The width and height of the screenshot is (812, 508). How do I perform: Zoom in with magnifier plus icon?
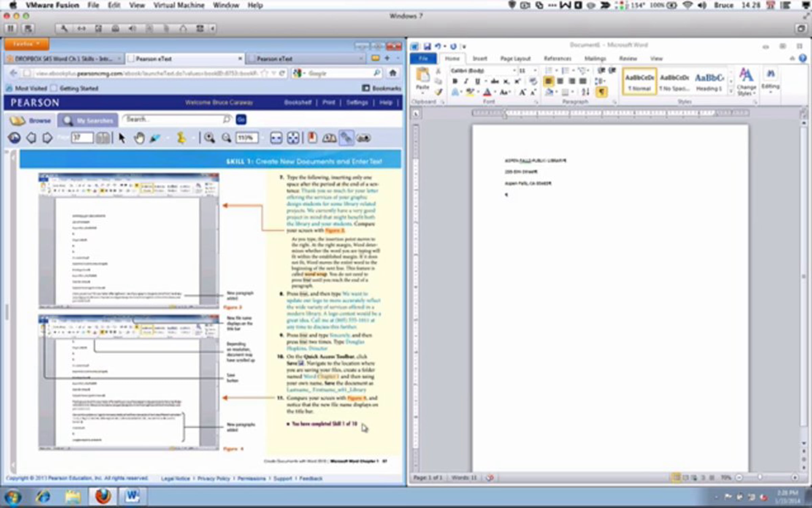[x=209, y=138]
